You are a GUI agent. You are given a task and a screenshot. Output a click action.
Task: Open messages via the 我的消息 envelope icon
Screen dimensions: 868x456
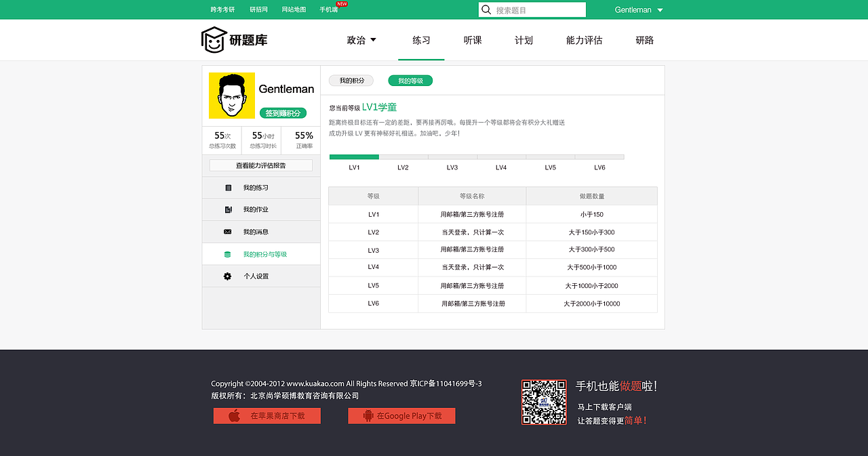coord(229,232)
